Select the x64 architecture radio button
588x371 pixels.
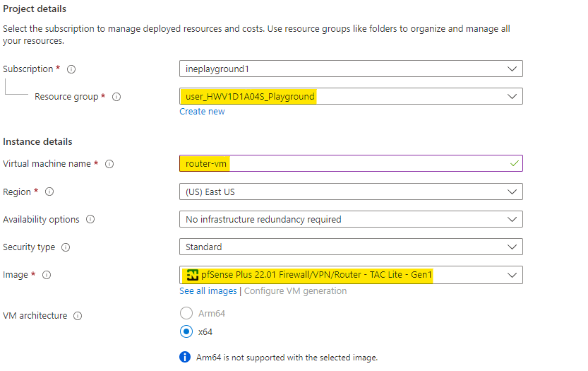(186, 331)
